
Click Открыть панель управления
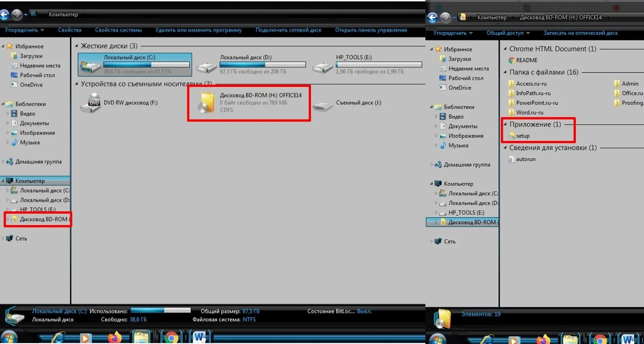click(x=371, y=30)
